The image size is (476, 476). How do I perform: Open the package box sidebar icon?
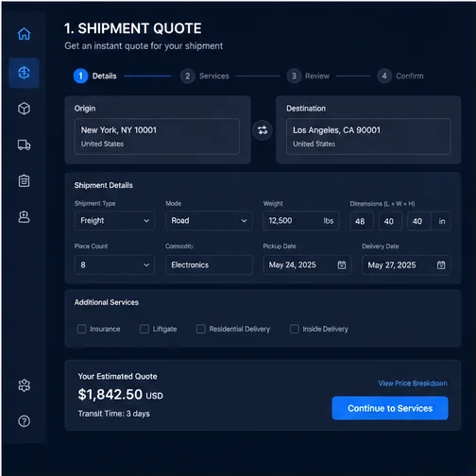(x=24, y=109)
